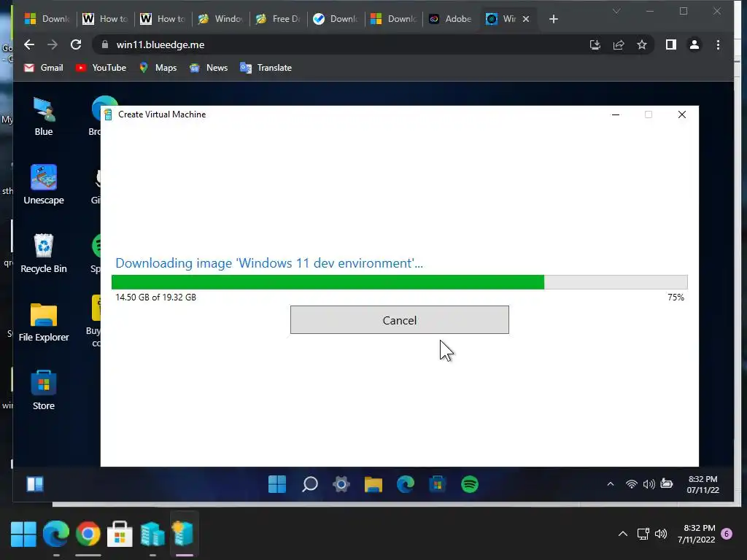Click volume icon on inner taskbar
Image resolution: width=747 pixels, height=560 pixels.
point(649,484)
